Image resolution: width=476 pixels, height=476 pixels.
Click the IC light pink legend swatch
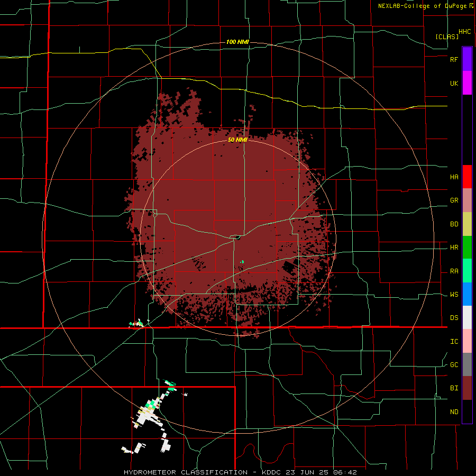(x=467, y=341)
